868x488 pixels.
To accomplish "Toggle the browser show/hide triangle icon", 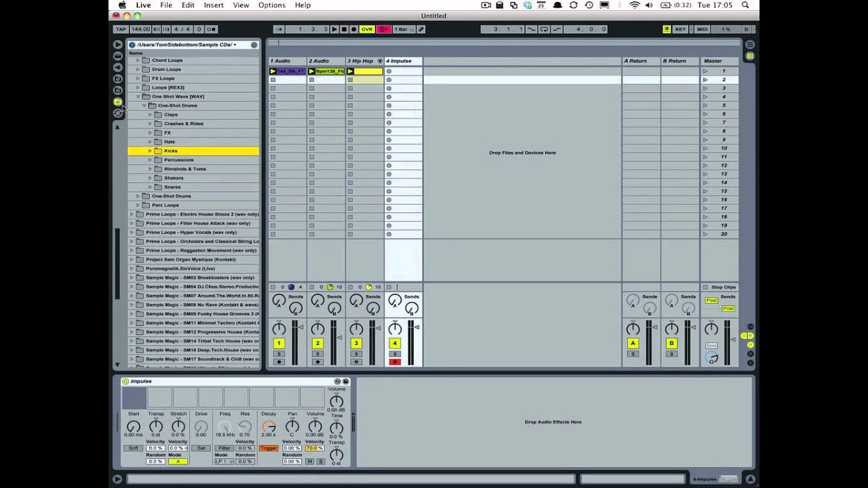I will 118,45.
